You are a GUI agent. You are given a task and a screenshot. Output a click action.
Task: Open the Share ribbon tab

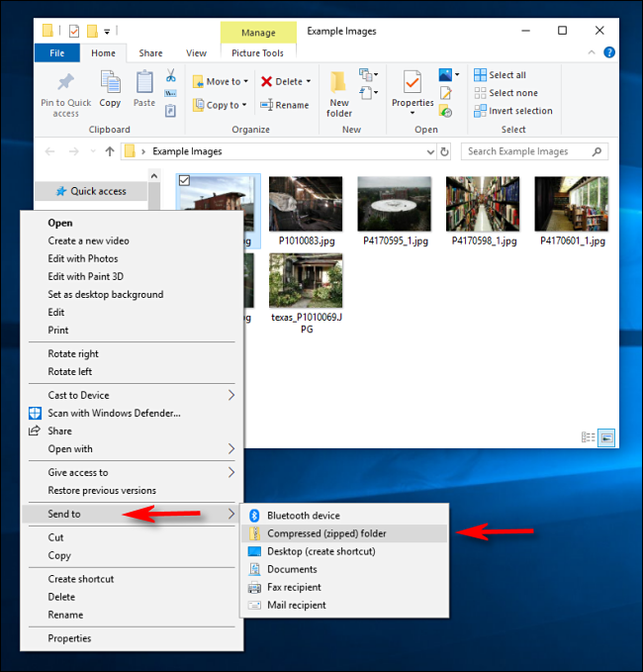[150, 52]
